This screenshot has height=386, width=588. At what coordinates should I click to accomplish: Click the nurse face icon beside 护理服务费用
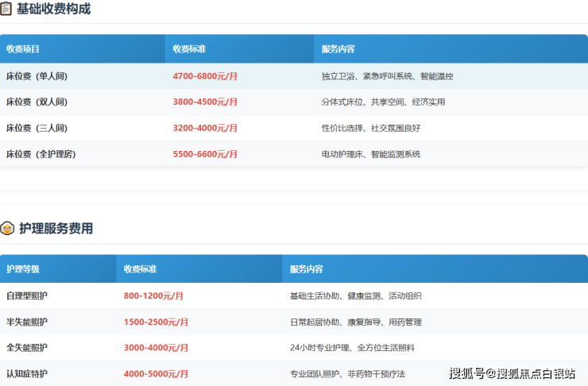[7, 228]
